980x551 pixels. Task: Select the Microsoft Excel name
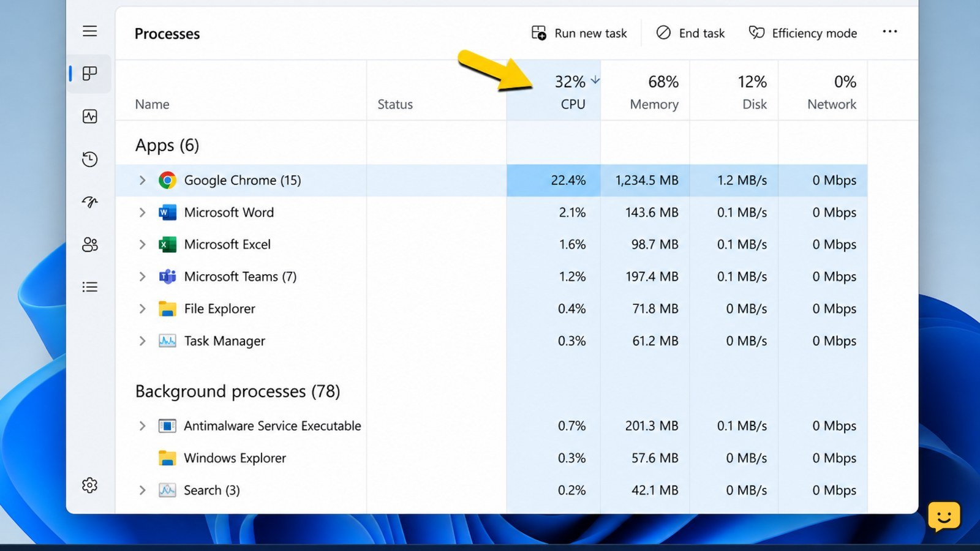pos(227,244)
